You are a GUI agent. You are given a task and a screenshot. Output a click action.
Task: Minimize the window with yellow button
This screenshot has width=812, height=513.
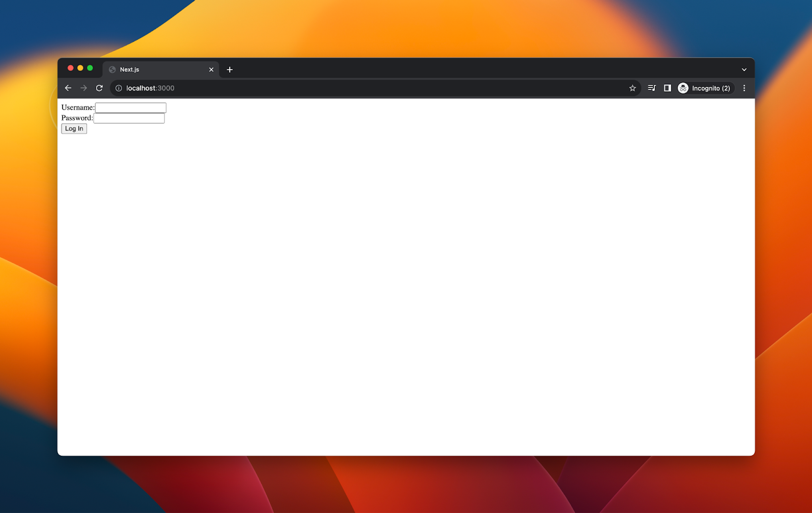pyautogui.click(x=80, y=68)
